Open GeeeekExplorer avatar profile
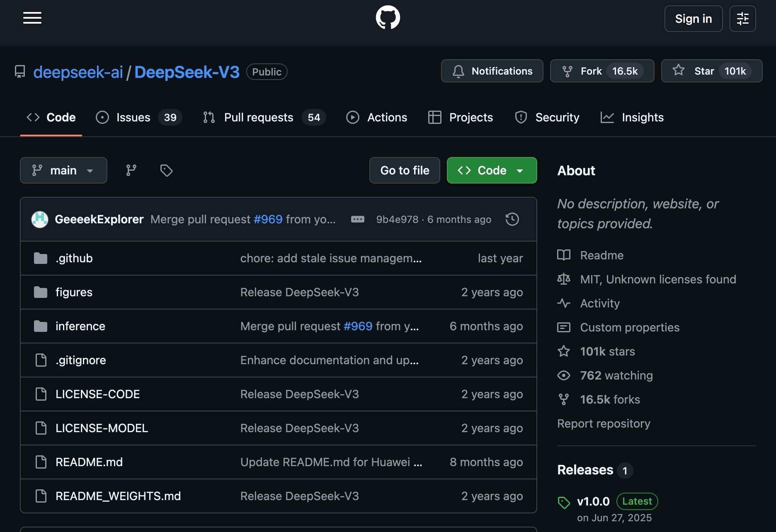Image resolution: width=776 pixels, height=532 pixels. pyautogui.click(x=40, y=219)
